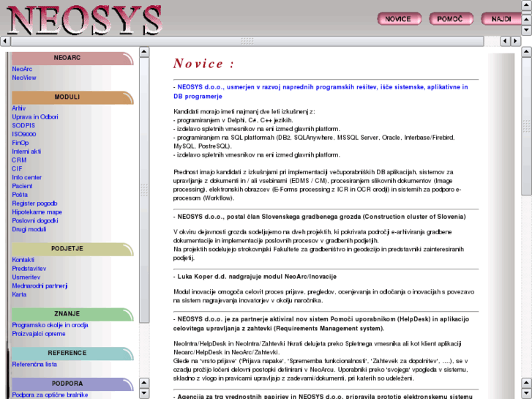Image resolution: width=532 pixels, height=399 pixels.
Task: Open the FinOp link
Action: pos(20,143)
